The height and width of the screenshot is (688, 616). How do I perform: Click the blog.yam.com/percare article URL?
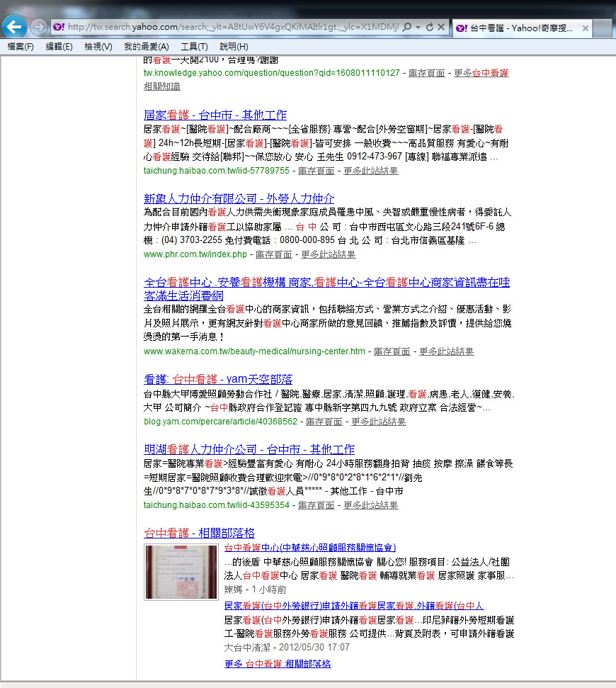220,422
